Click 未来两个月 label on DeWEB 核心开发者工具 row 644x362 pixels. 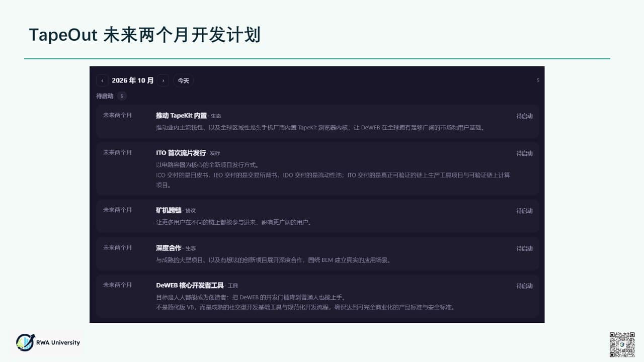point(117,285)
